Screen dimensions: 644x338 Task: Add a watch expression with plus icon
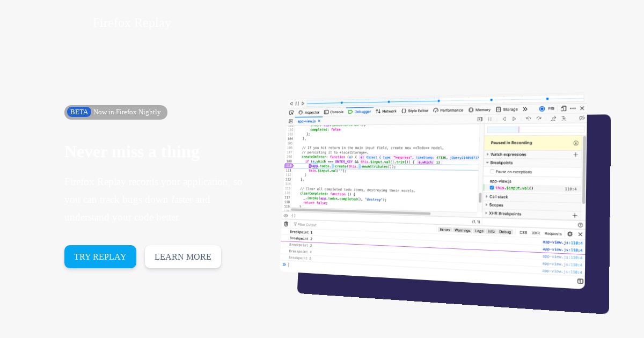576,155
